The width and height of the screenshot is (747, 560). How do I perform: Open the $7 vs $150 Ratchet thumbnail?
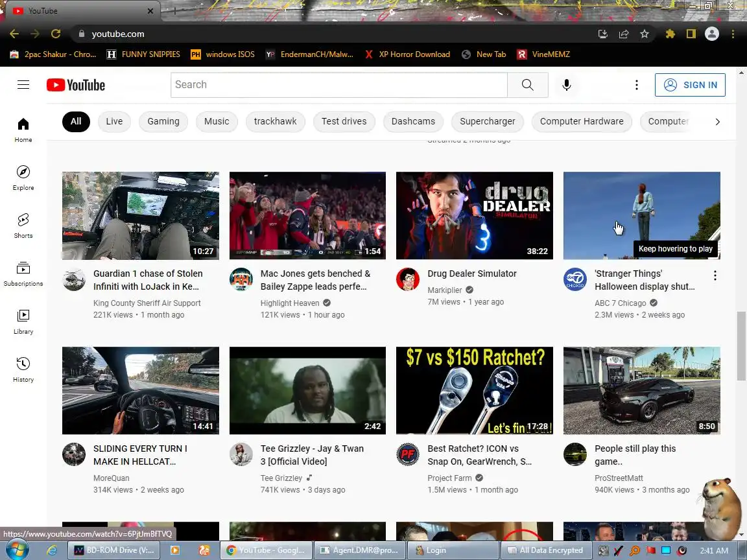[475, 390]
